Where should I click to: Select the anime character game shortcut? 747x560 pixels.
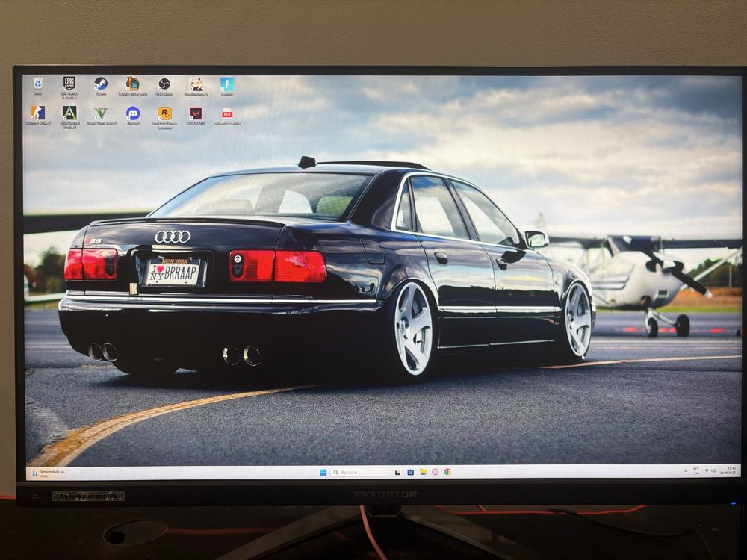click(196, 86)
